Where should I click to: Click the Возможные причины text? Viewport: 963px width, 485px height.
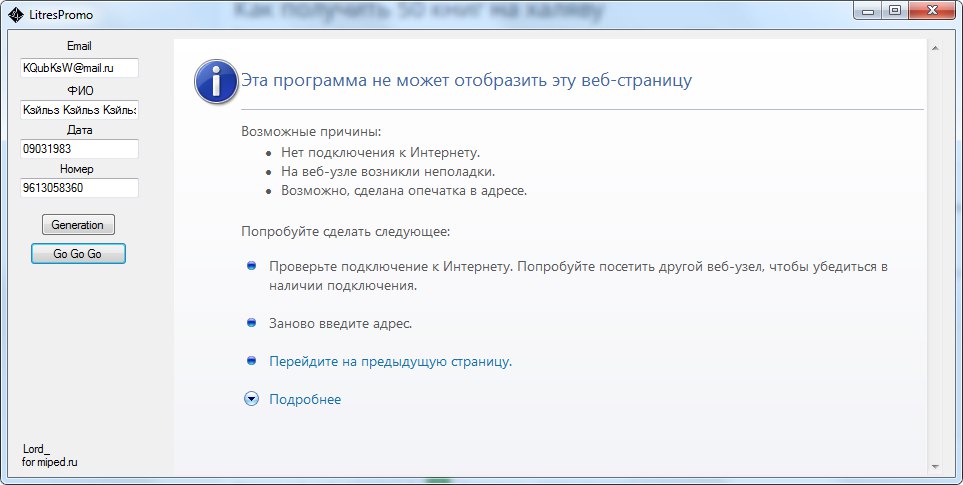click(x=311, y=131)
